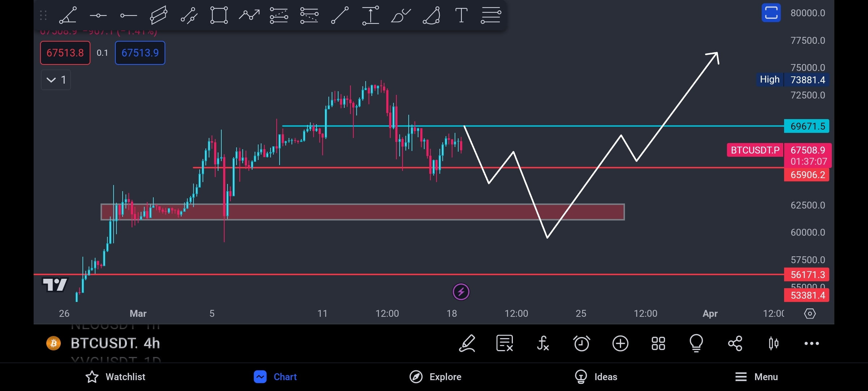Expand the drawings count chevron
Viewport: 868px width, 391px height.
point(55,80)
